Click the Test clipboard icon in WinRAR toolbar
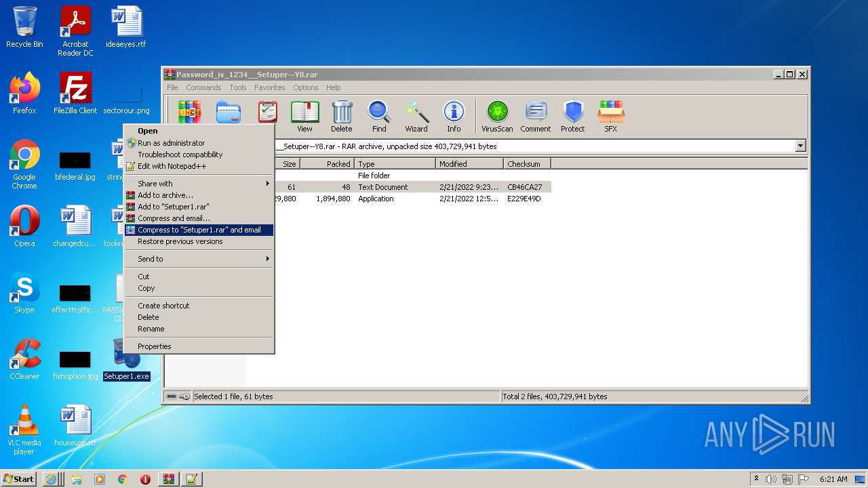868x488 pixels. point(267,112)
